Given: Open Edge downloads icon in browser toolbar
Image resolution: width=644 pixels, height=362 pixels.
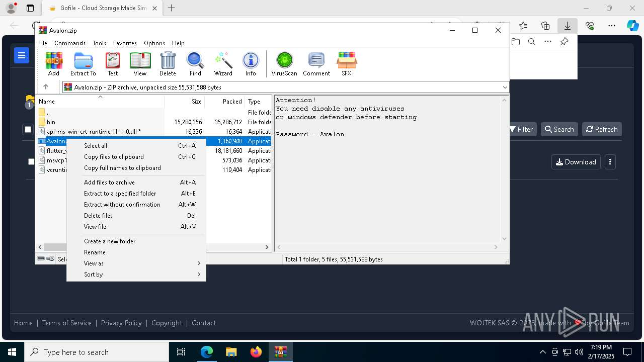Looking at the screenshot, I should pos(567,26).
